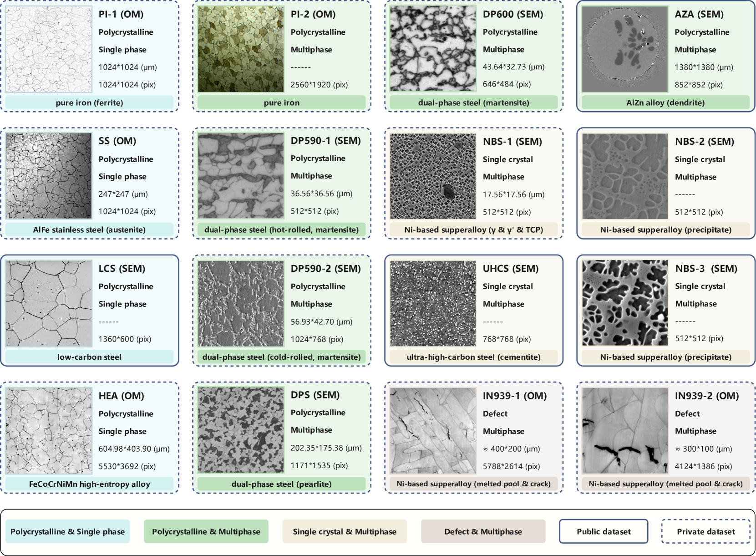The image size is (756, 556).
Task: Select the "dual-phase steel (martensite)" caption under DP600
Action: coord(474,102)
